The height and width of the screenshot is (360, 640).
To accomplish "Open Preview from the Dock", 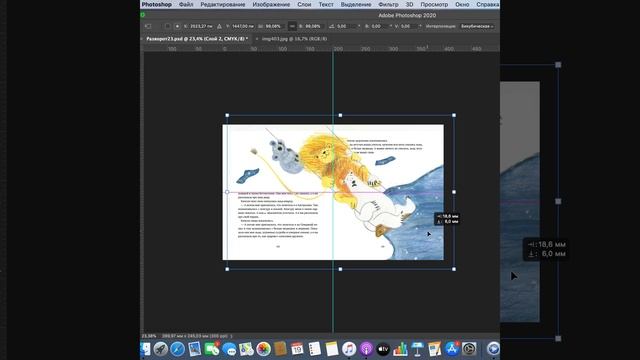I will coord(195,349).
